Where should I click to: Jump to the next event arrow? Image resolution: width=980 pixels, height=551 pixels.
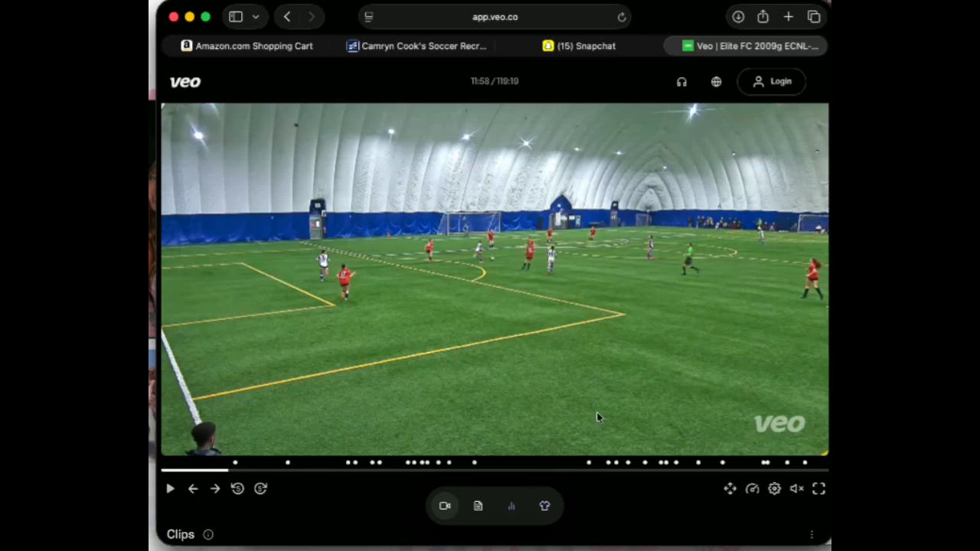click(x=215, y=489)
